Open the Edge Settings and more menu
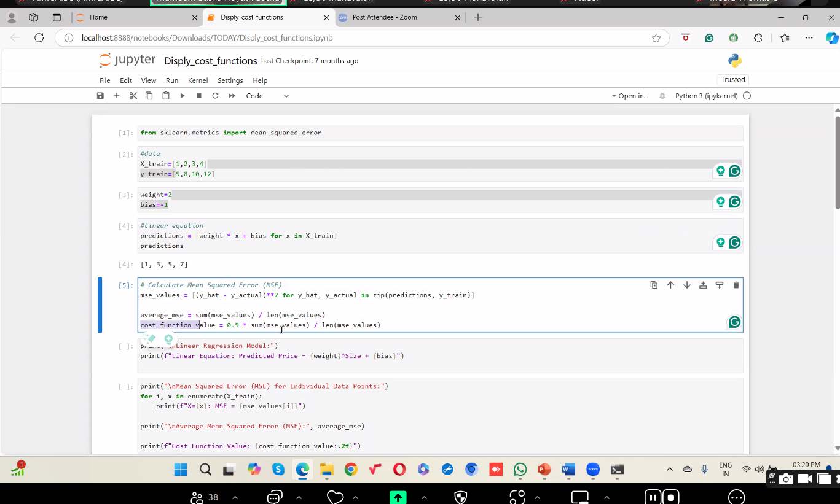Screen dimensions: 840x504 point(809,38)
